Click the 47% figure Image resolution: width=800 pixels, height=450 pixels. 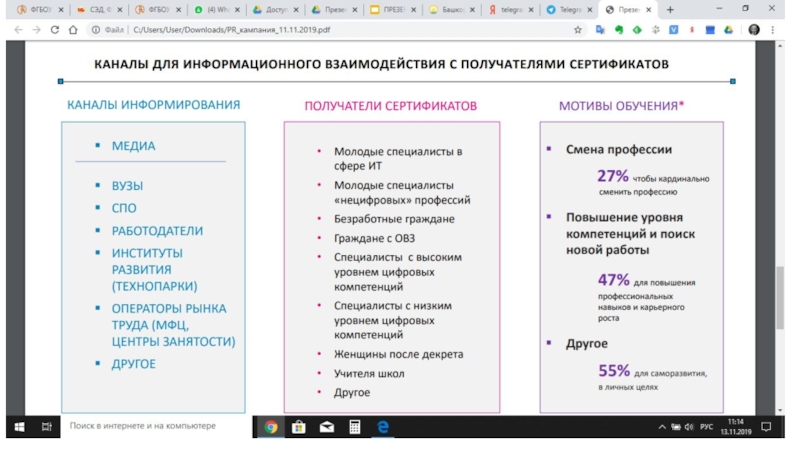point(614,280)
